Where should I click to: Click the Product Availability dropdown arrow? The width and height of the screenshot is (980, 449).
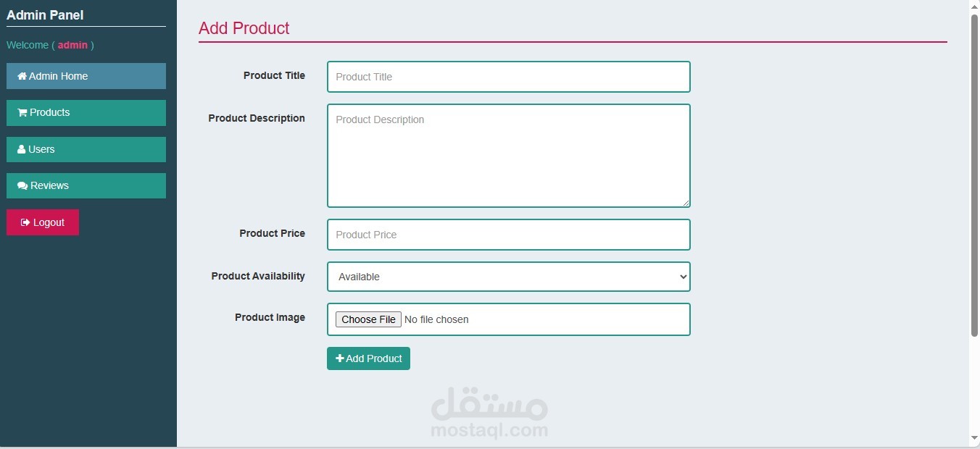click(x=682, y=277)
